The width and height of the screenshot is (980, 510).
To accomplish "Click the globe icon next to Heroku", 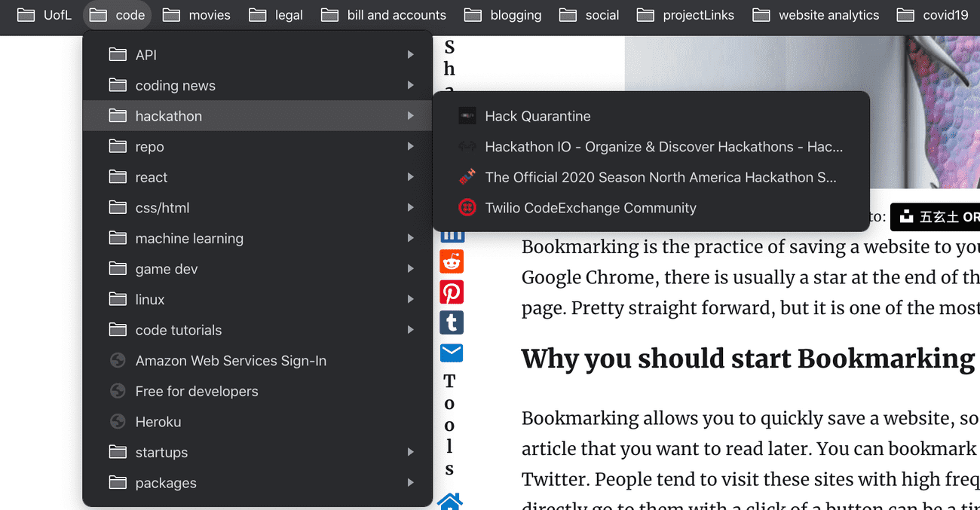I will [118, 422].
